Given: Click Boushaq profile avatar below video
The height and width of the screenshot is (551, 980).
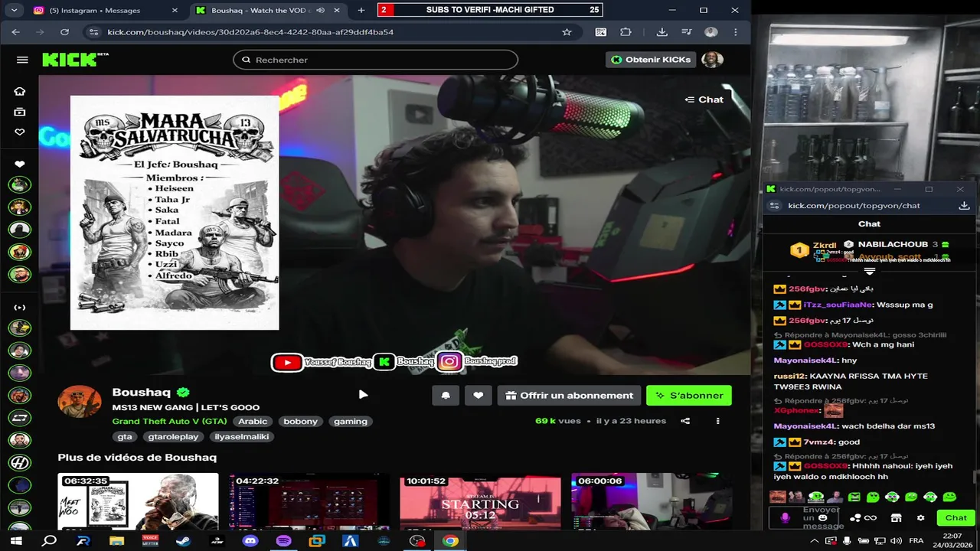Looking at the screenshot, I should tap(80, 402).
